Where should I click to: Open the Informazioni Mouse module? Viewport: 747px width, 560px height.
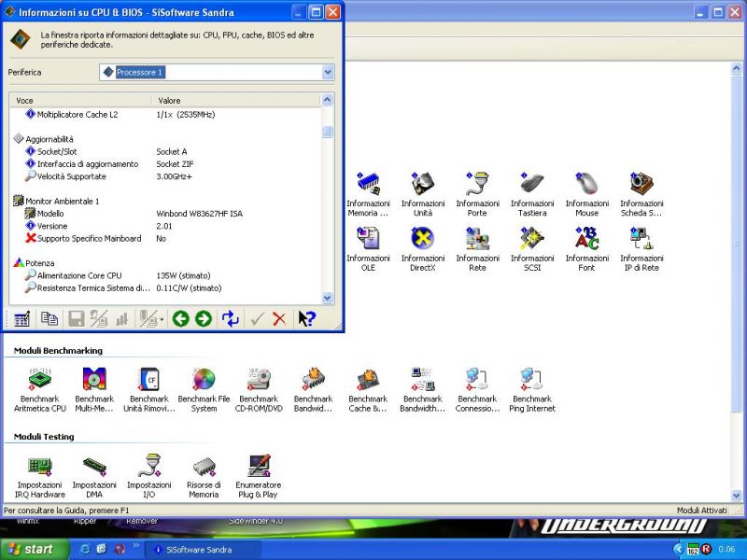pyautogui.click(x=587, y=194)
